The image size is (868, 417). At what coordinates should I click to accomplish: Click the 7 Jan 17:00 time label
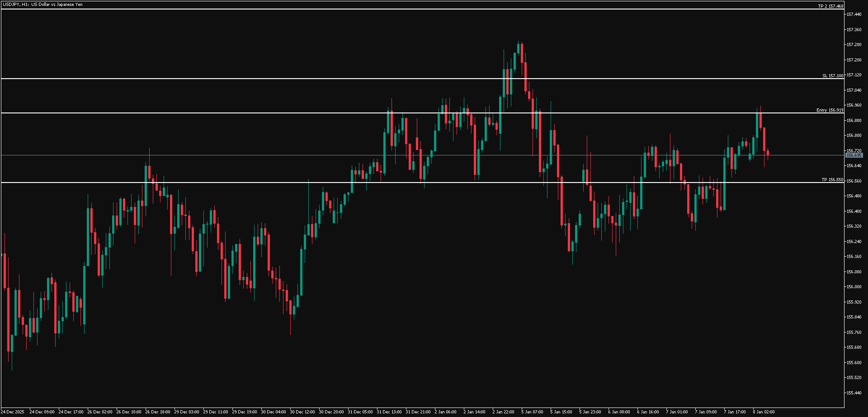point(735,412)
